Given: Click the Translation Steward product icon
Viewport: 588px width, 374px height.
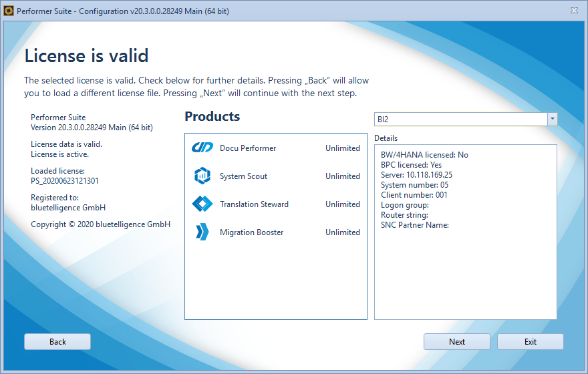Looking at the screenshot, I should point(202,204).
